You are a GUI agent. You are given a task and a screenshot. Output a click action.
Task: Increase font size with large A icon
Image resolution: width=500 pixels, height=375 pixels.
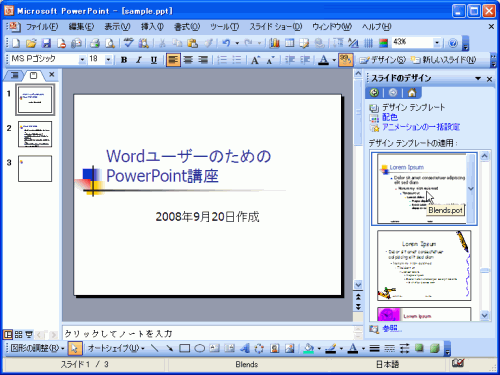click(255, 60)
